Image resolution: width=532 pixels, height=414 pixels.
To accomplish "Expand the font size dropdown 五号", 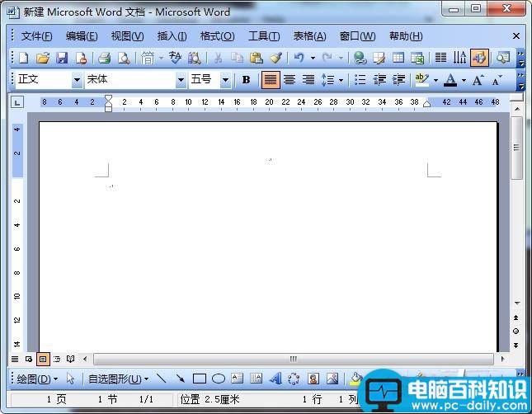I will 225,80.
